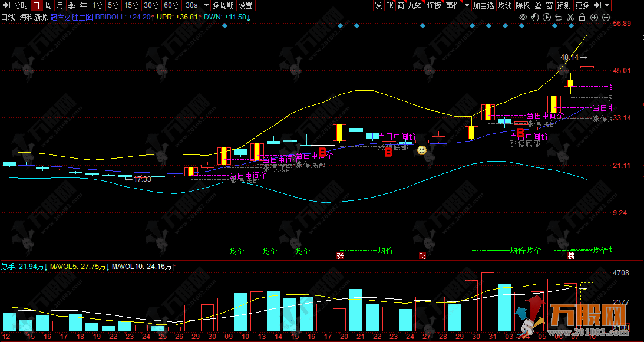Select the scissors cut tool
Viewport: 644px width, 342px height.
click(x=570, y=18)
